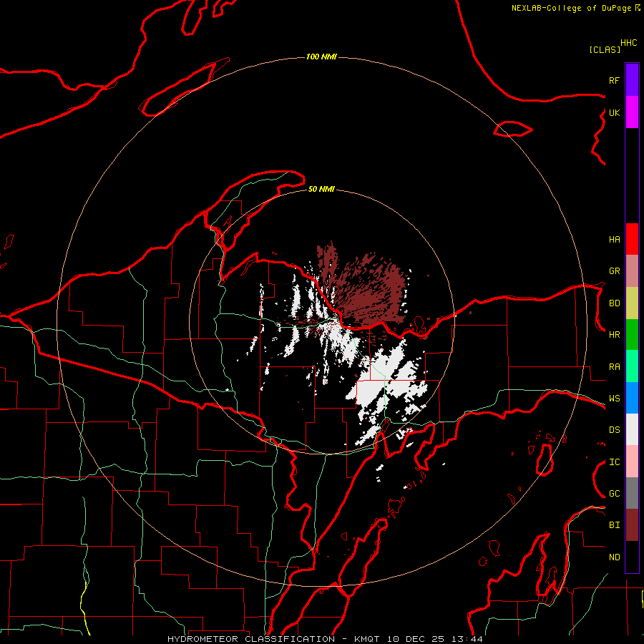The width and height of the screenshot is (644, 644).
Task: Click the BI brown legend swatch
Action: coord(632,525)
